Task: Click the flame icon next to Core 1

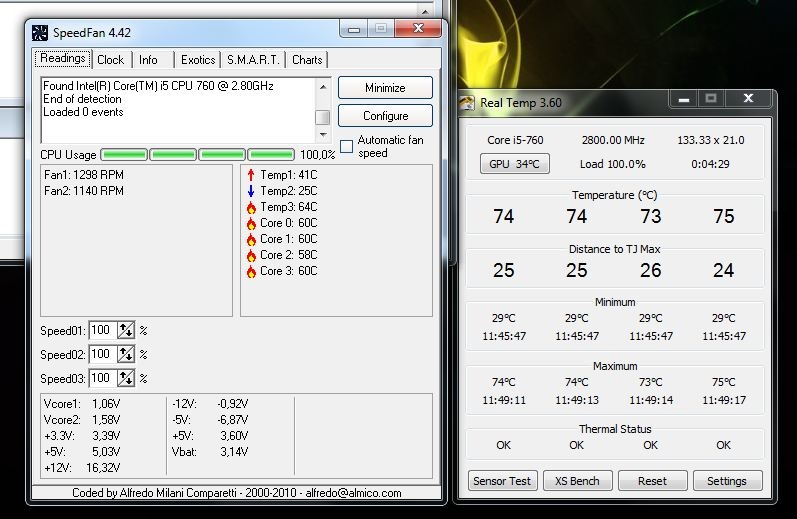Action: (251, 239)
